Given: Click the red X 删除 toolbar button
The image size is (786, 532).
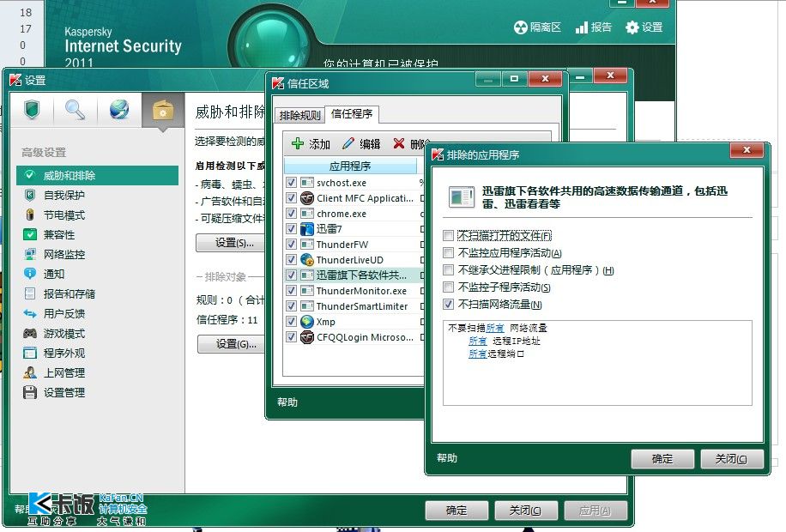Looking at the screenshot, I should coord(409,144).
